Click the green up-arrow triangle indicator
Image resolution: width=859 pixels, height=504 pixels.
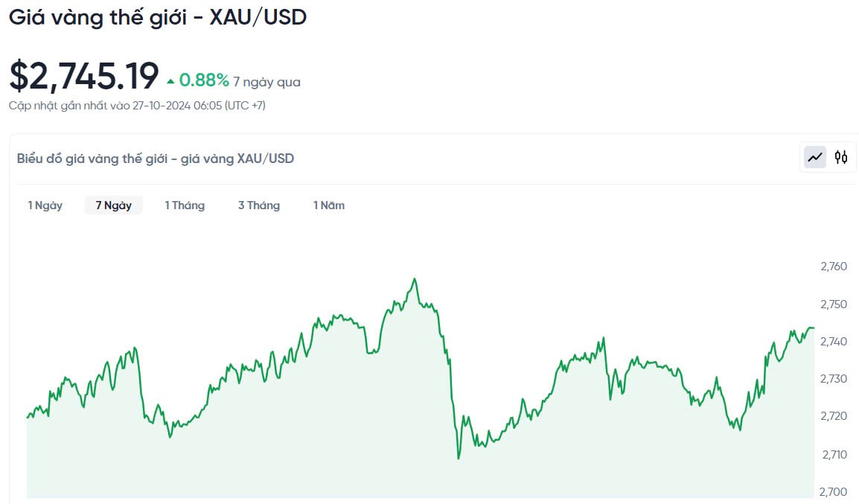coord(170,80)
